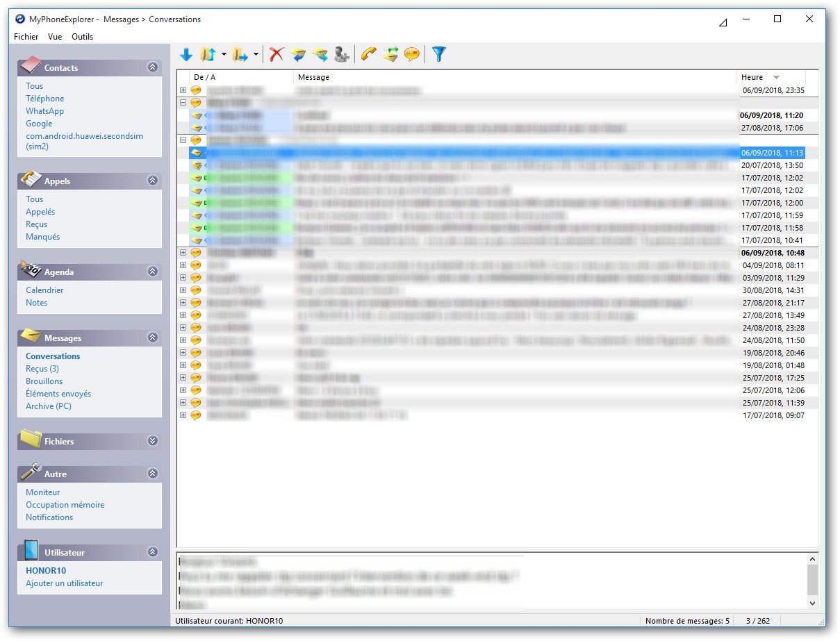Click the reply message envelope icon
This screenshot has width=840, height=641.
click(299, 54)
